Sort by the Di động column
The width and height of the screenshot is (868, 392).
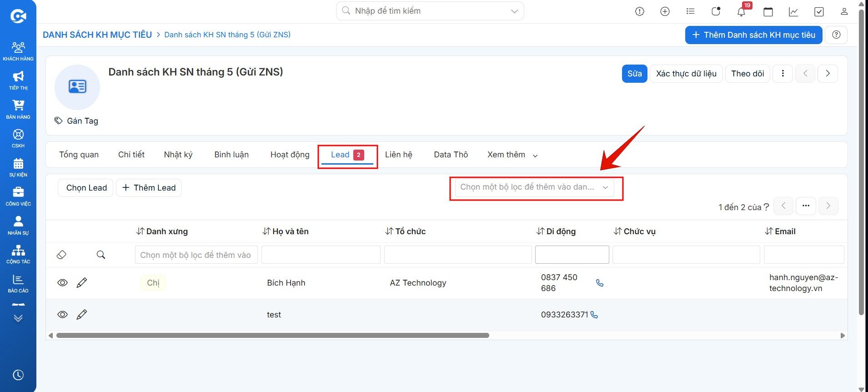[556, 231]
